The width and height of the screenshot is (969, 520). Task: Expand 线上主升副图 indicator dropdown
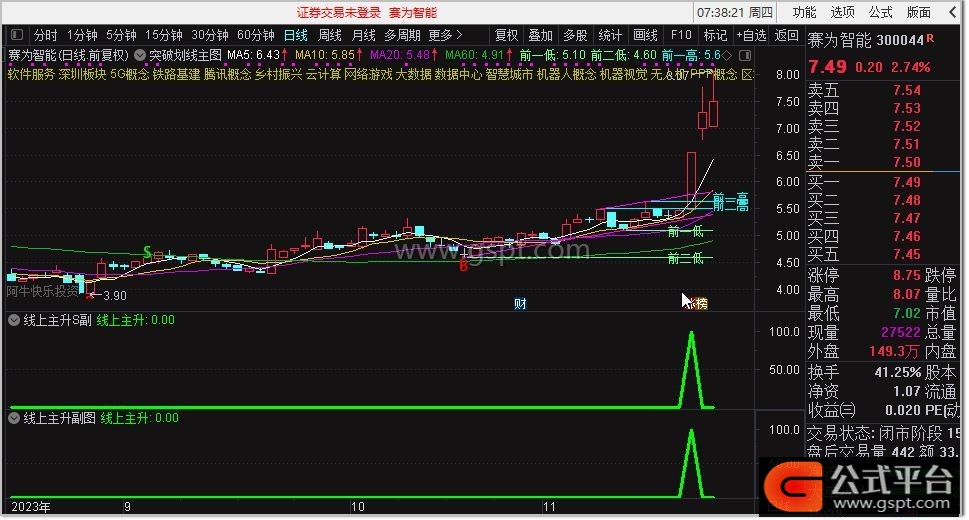(x=14, y=418)
